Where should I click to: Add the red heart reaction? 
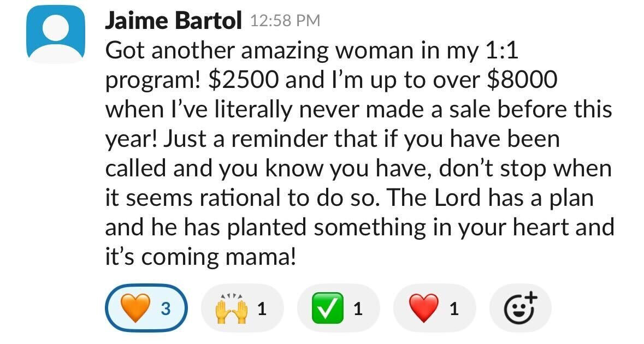[x=434, y=308]
